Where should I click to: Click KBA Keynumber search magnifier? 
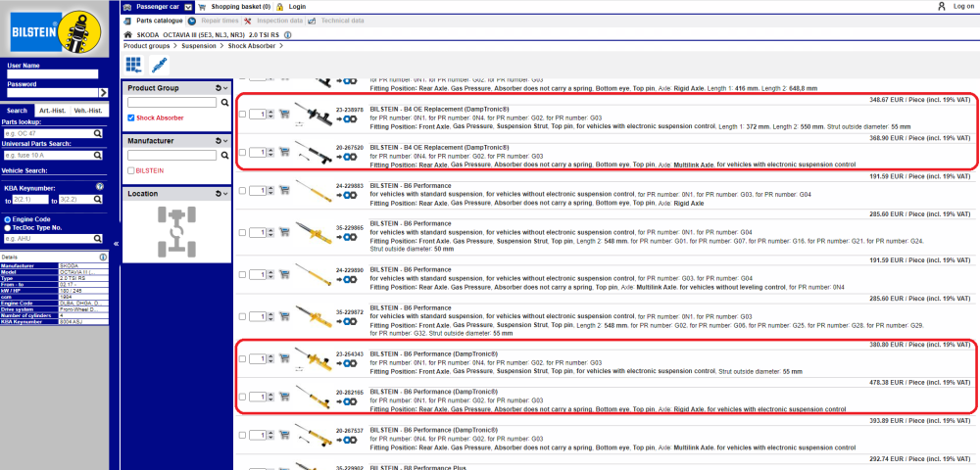click(x=98, y=200)
